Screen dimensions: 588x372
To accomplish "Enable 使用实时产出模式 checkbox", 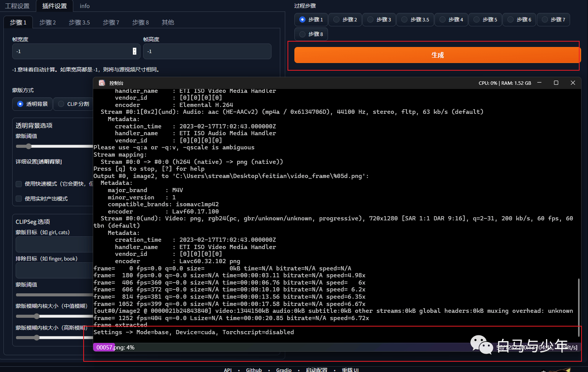I will (x=18, y=199).
